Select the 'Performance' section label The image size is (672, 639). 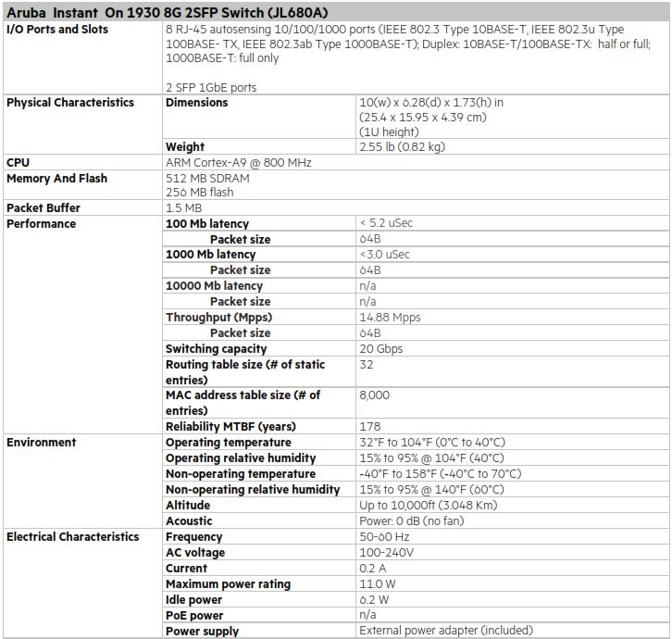coord(41,223)
